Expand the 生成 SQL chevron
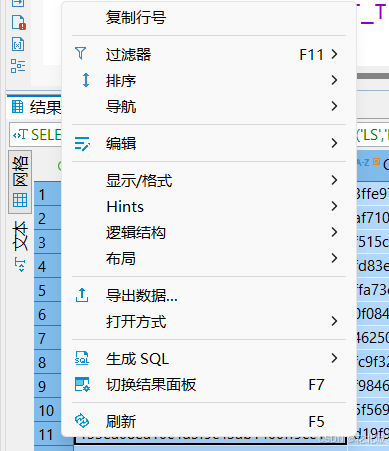This screenshot has height=451, width=389. click(334, 358)
